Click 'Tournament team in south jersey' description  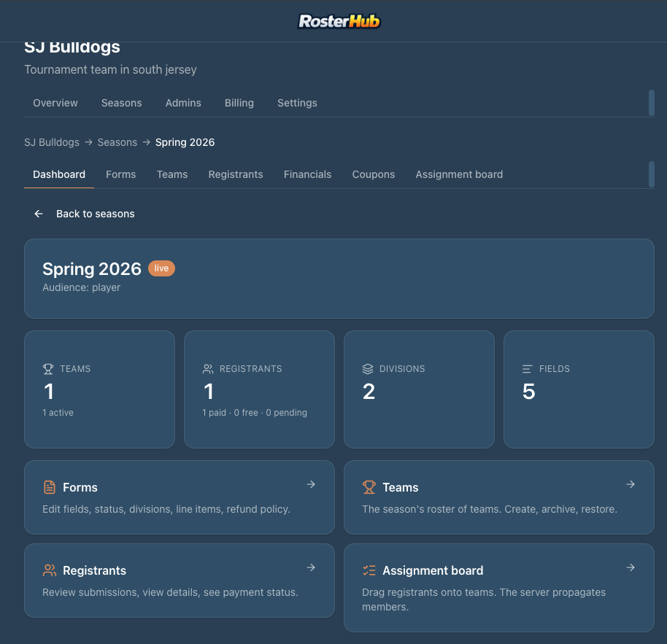tap(111, 69)
